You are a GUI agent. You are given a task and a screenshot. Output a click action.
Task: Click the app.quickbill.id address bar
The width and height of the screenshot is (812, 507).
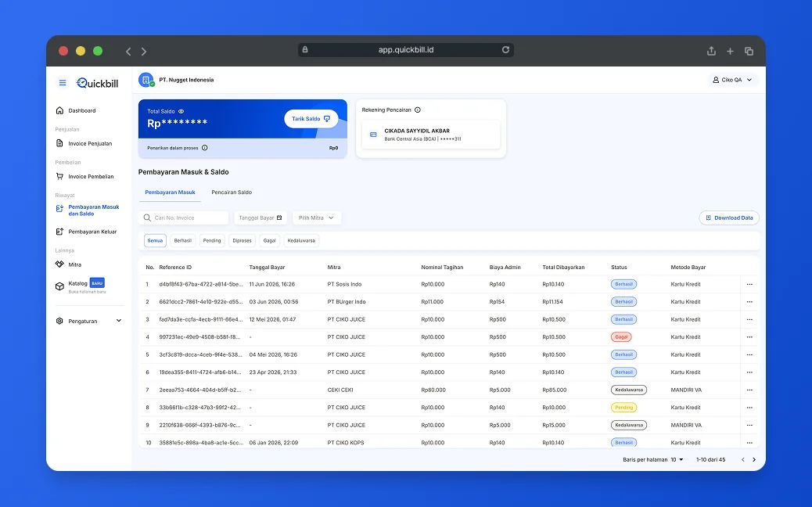[x=405, y=50]
